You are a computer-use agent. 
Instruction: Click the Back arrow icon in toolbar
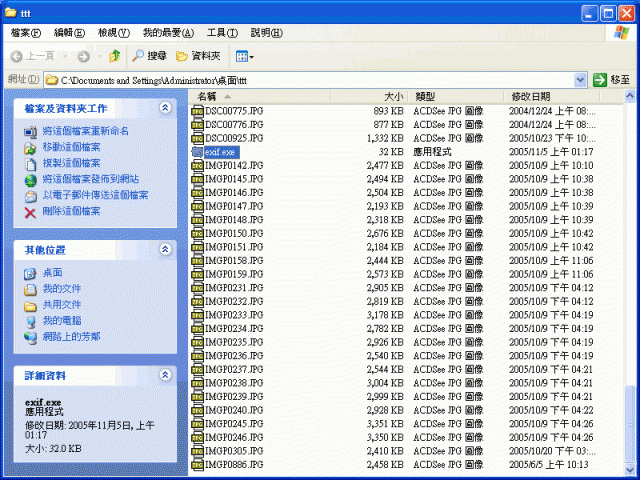click(x=16, y=56)
